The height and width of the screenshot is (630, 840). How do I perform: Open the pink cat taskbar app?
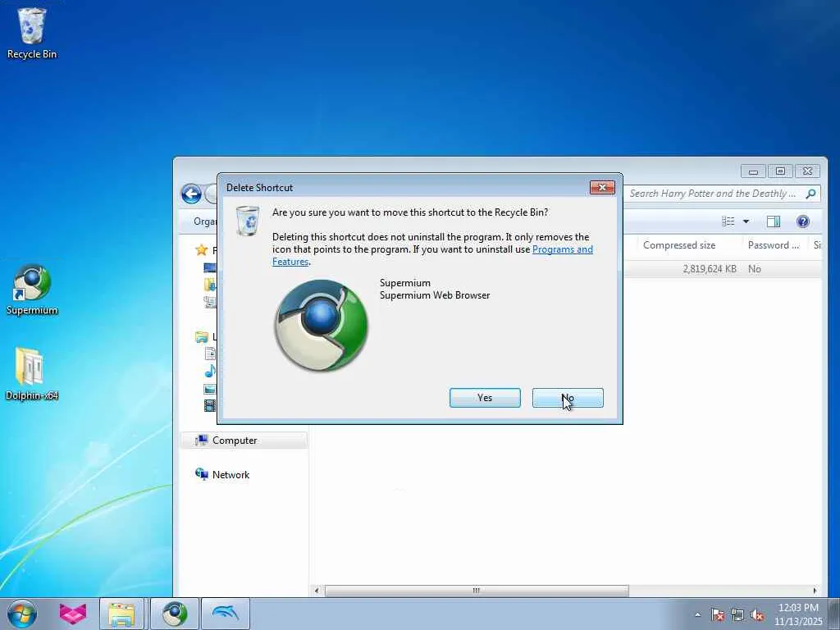pos(73,614)
